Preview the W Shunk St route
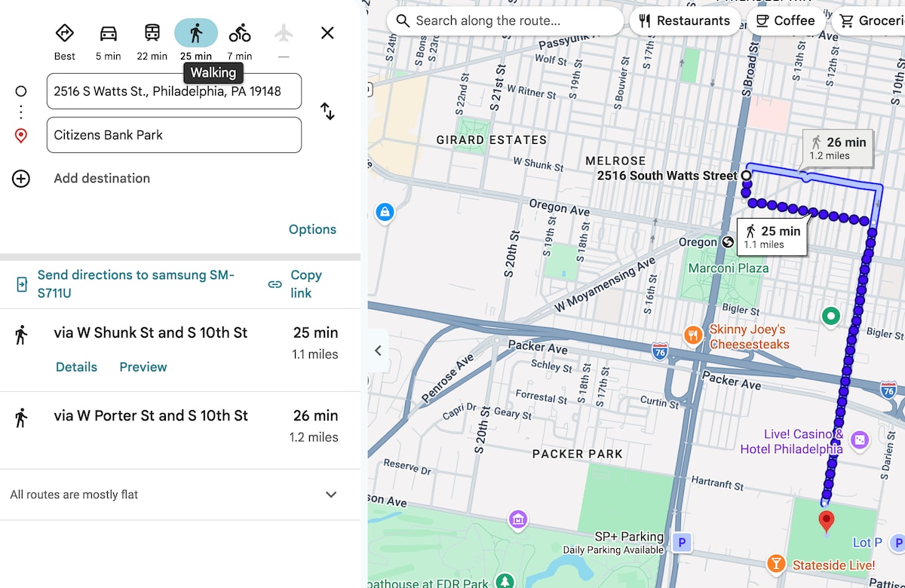 pyautogui.click(x=143, y=367)
